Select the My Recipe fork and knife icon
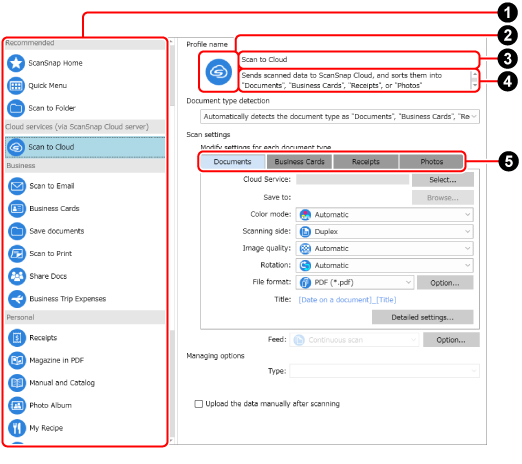522x464 pixels. (x=17, y=428)
